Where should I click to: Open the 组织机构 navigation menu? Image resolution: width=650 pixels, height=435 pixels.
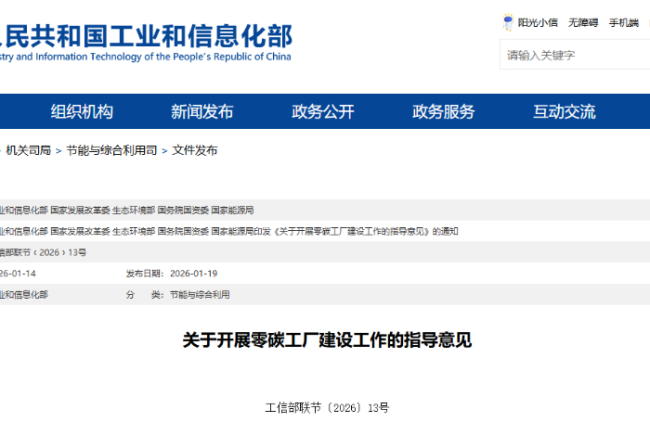tap(82, 112)
